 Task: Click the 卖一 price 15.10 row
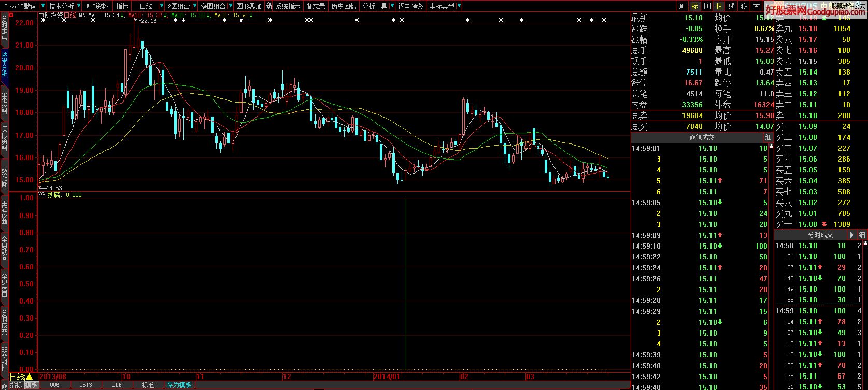(x=821, y=116)
